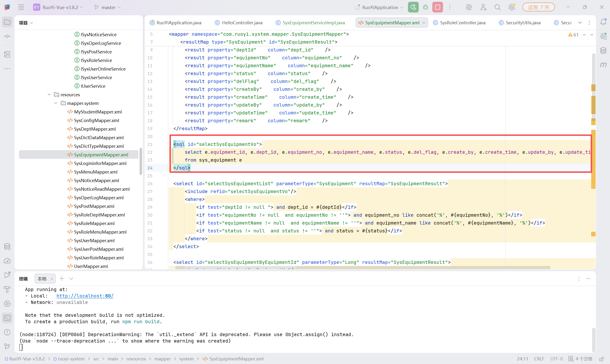Image resolution: width=610 pixels, height=364 pixels.
Task: Open the main hamburger menu
Action: click(x=21, y=7)
